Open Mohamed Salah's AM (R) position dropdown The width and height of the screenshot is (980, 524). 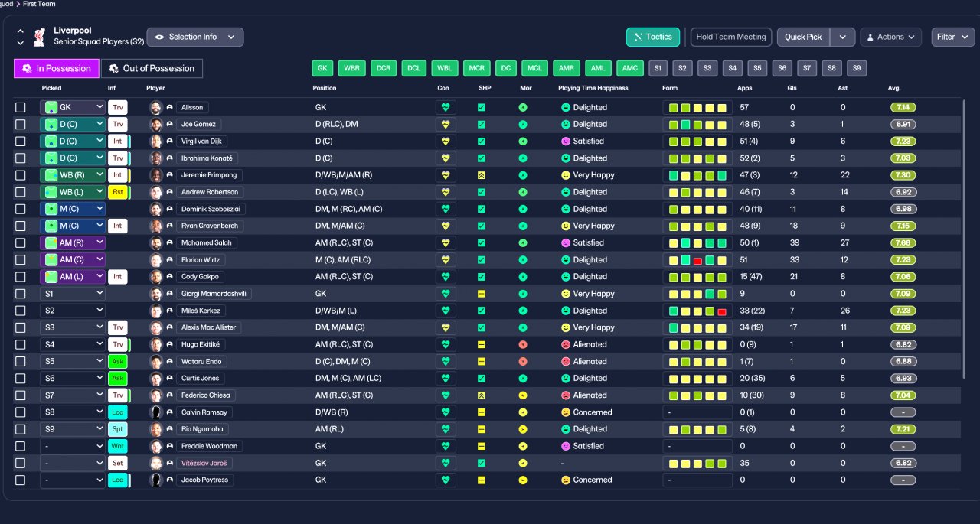pyautogui.click(x=73, y=242)
